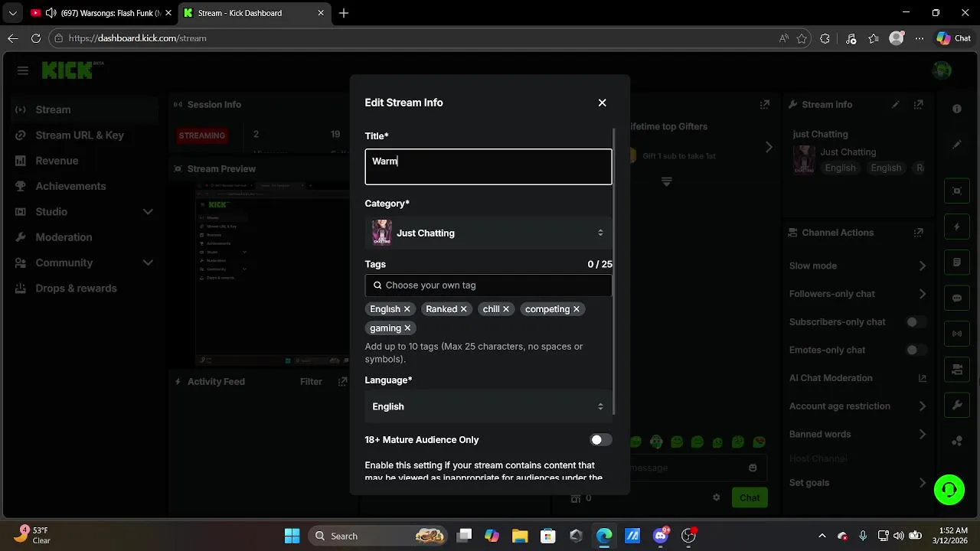Click the broadcast signal icon in the right rail
The height and width of the screenshot is (551, 980).
click(956, 334)
